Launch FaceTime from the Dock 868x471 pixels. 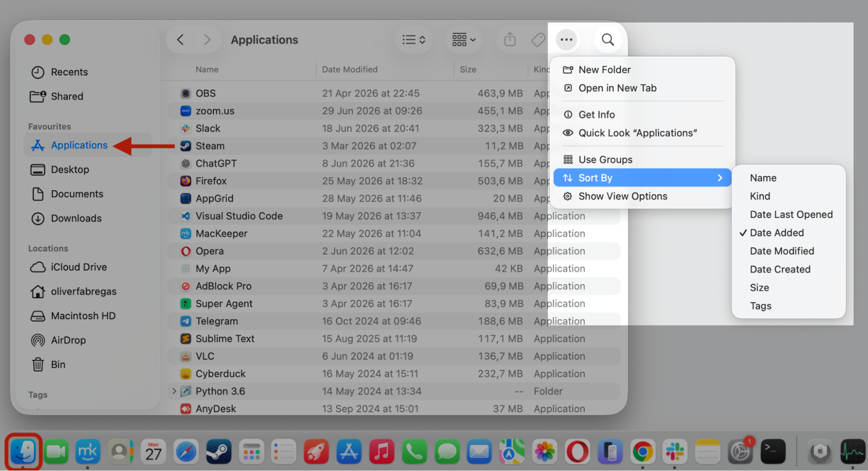tap(56, 452)
